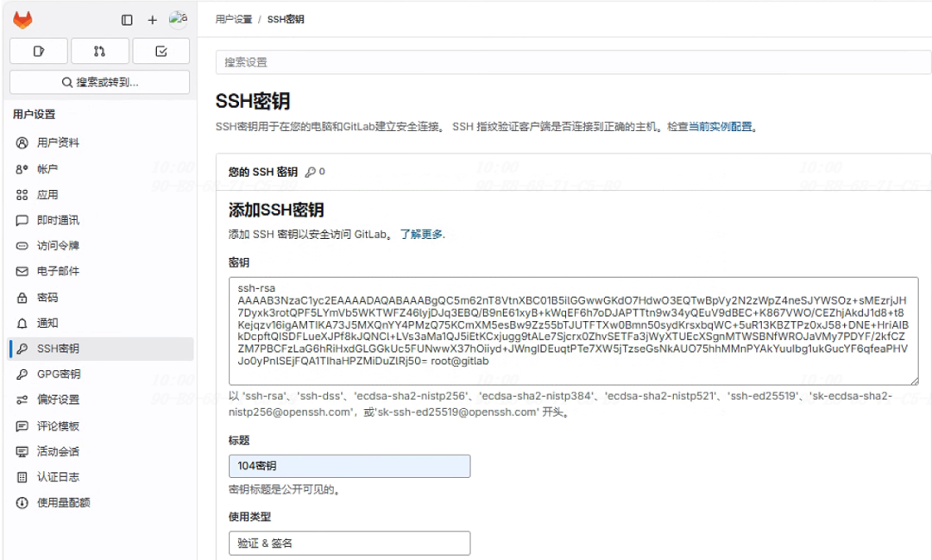932x560 pixels.
Task: Open the 用户资料 settings page
Action: (58, 142)
